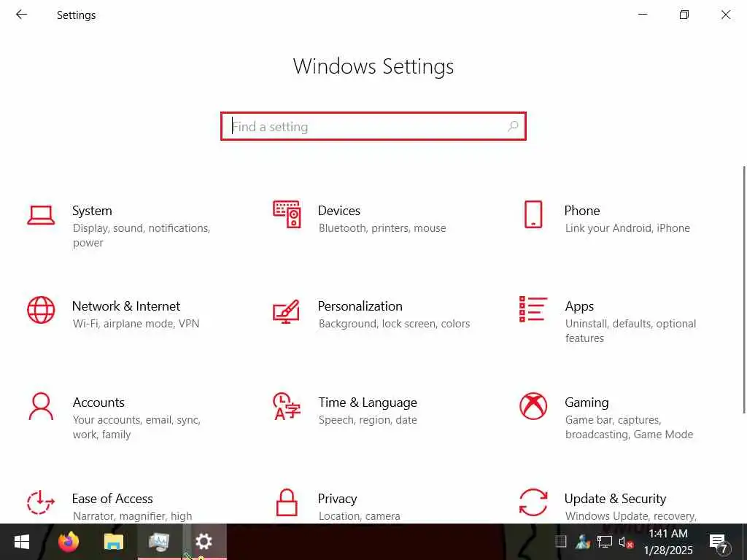
Task: Click the Settings window vertical scrollbar
Action: pyautogui.click(x=743, y=289)
